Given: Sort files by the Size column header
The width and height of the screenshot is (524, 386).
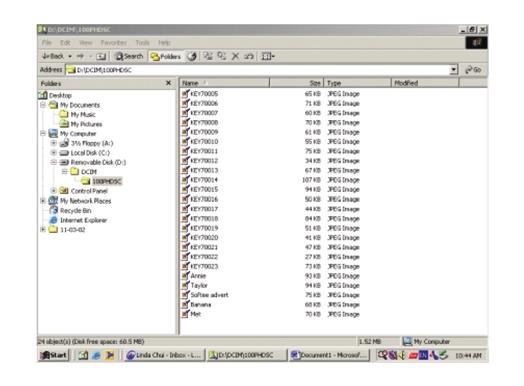Looking at the screenshot, I should coord(296,83).
